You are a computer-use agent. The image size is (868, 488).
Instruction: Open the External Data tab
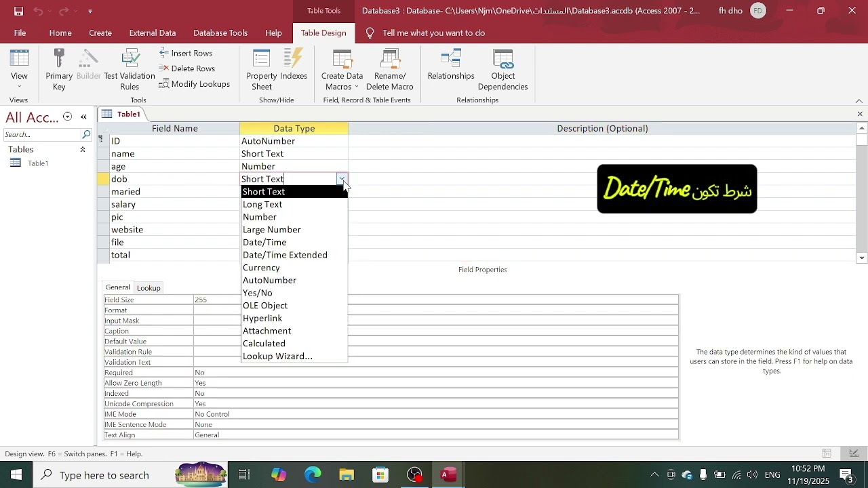pyautogui.click(x=153, y=33)
